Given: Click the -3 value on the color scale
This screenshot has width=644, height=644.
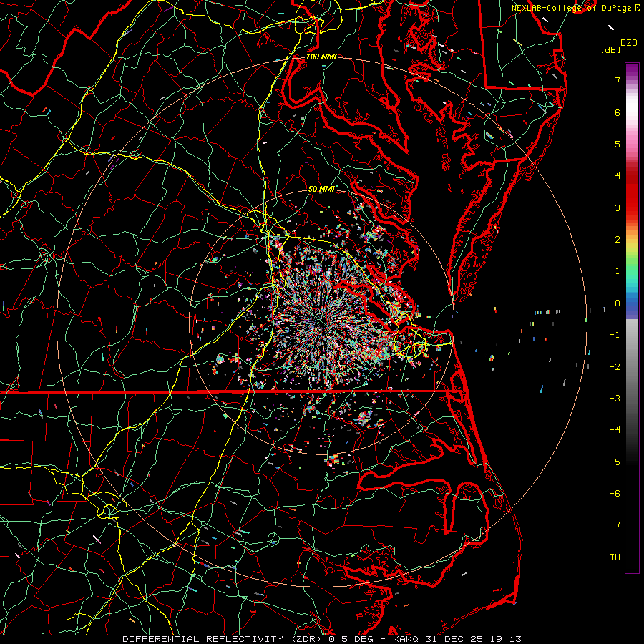Looking at the screenshot, I should tap(615, 398).
